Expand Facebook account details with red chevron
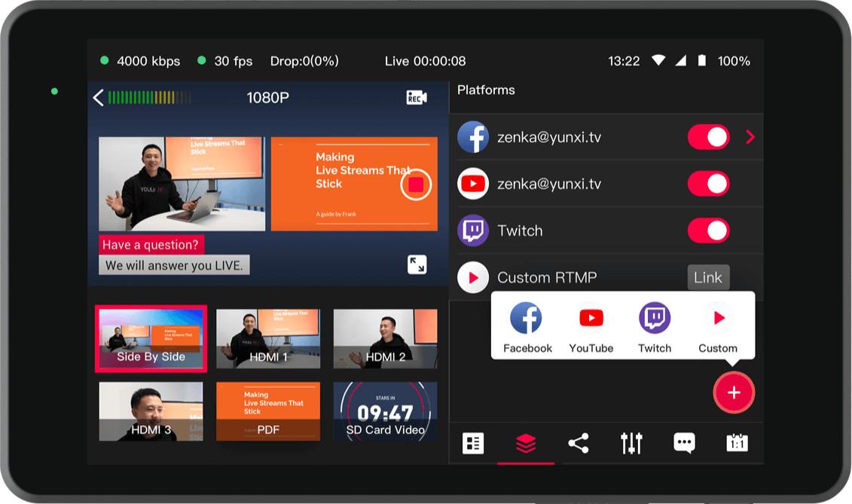 pos(750,137)
